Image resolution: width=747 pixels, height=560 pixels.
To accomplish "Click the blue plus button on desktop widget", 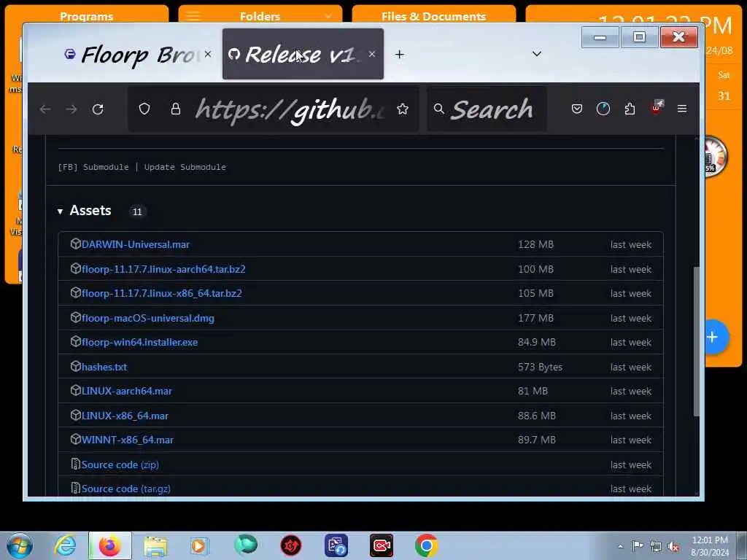I will [x=712, y=337].
